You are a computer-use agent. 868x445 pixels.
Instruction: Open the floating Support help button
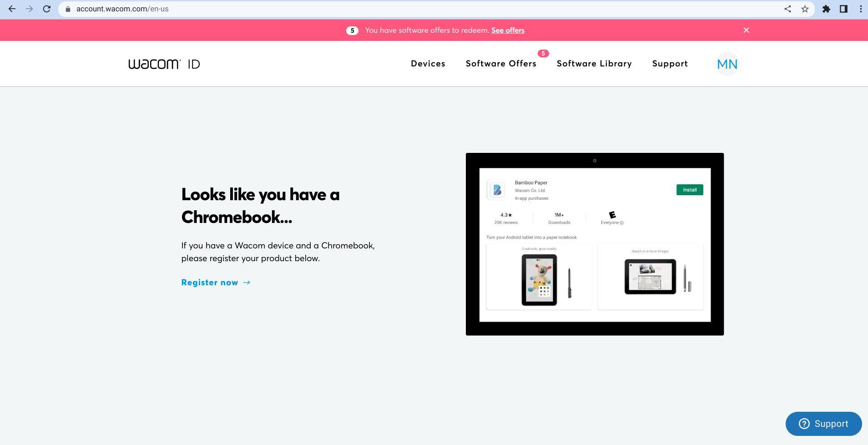[x=823, y=424]
